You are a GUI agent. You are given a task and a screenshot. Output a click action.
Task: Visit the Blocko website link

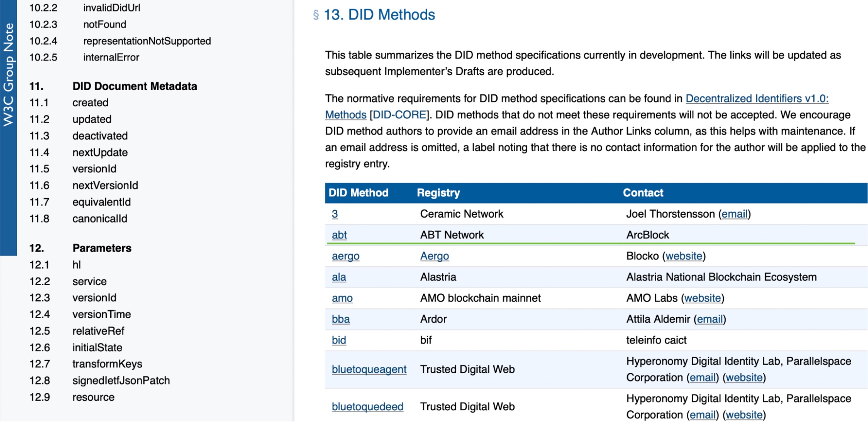[684, 256]
